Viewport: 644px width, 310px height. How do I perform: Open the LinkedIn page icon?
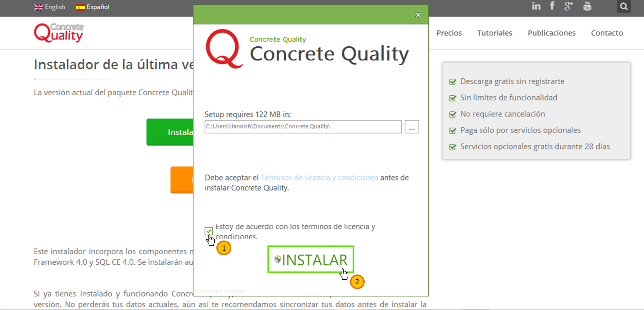coord(536,6)
